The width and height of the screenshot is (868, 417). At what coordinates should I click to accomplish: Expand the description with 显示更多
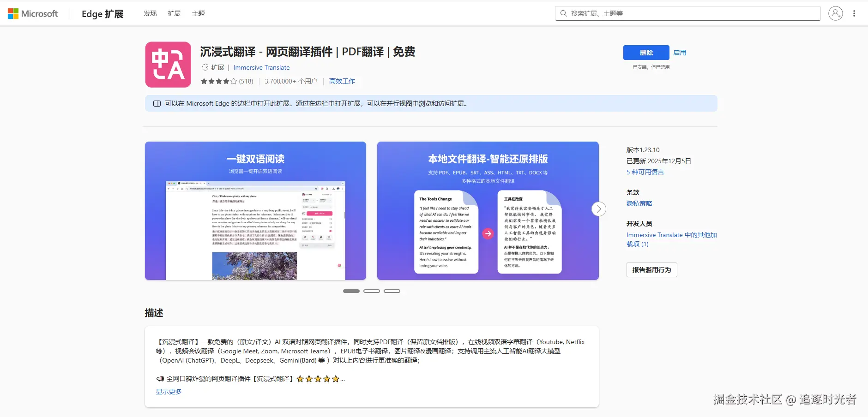tap(169, 392)
